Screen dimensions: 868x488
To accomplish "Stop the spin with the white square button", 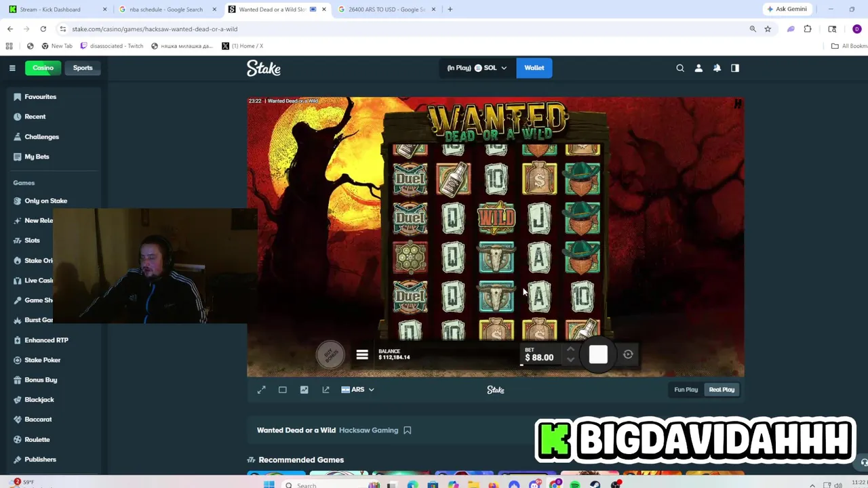I will (598, 354).
